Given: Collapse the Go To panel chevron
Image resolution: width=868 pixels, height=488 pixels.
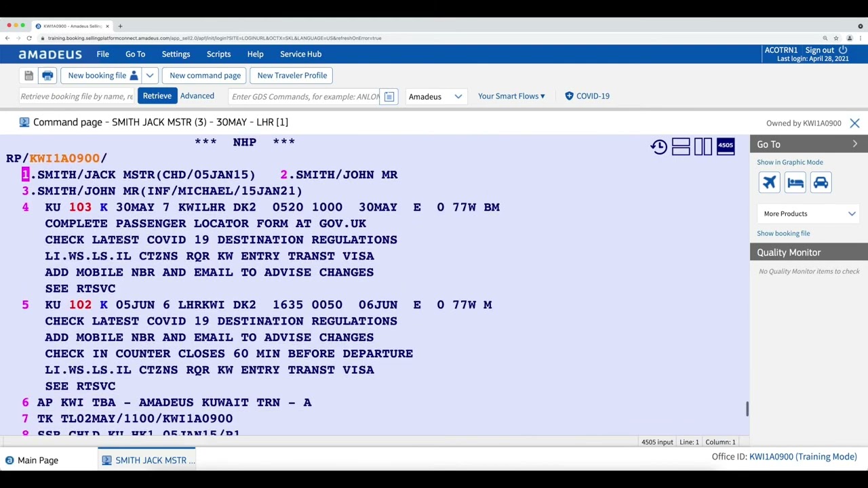Looking at the screenshot, I should click(854, 144).
